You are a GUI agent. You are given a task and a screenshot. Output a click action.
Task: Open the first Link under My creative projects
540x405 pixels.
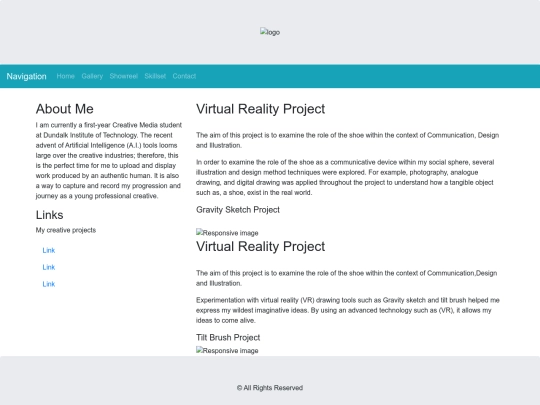(x=49, y=250)
